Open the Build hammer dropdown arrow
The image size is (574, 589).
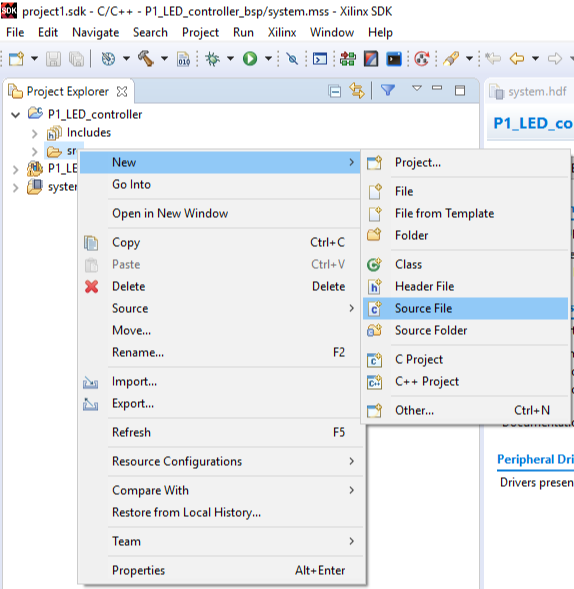(164, 59)
